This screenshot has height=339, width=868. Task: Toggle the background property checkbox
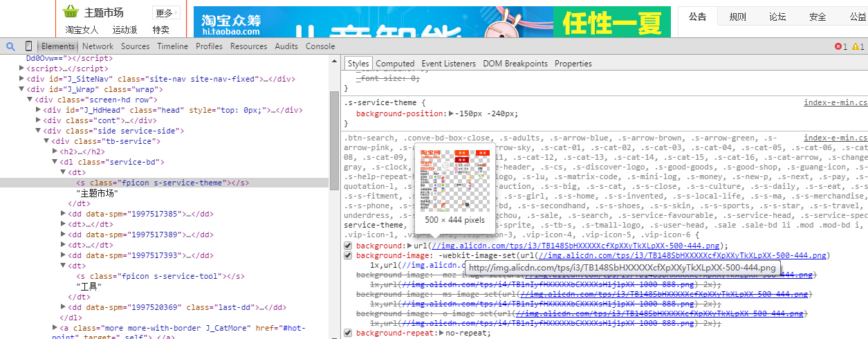pyautogui.click(x=348, y=246)
